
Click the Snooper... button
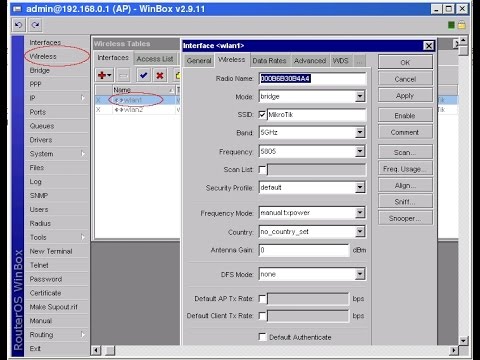click(405, 218)
